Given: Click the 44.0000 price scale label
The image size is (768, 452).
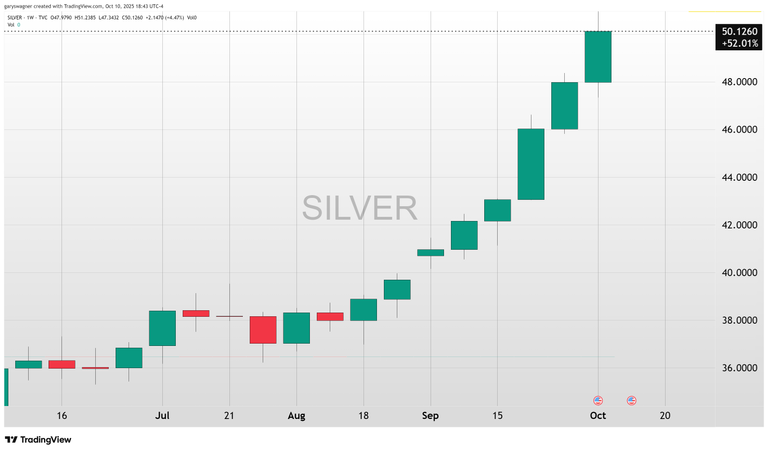Looking at the screenshot, I should coord(739,178).
